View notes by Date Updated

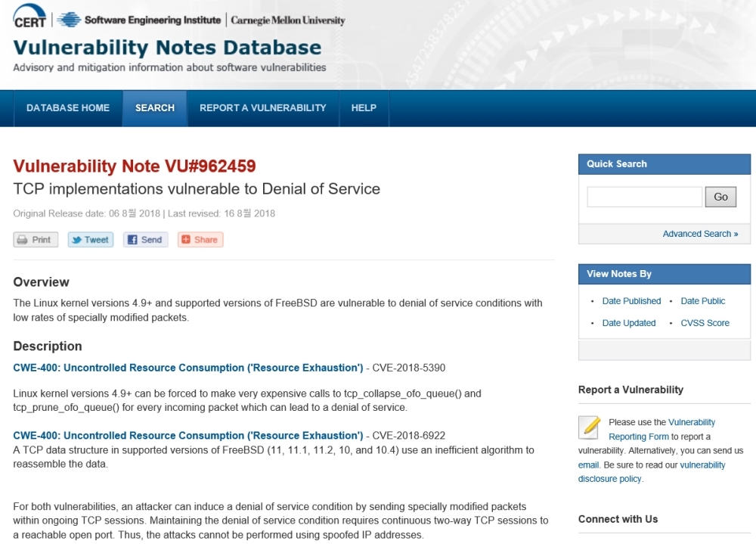(629, 323)
